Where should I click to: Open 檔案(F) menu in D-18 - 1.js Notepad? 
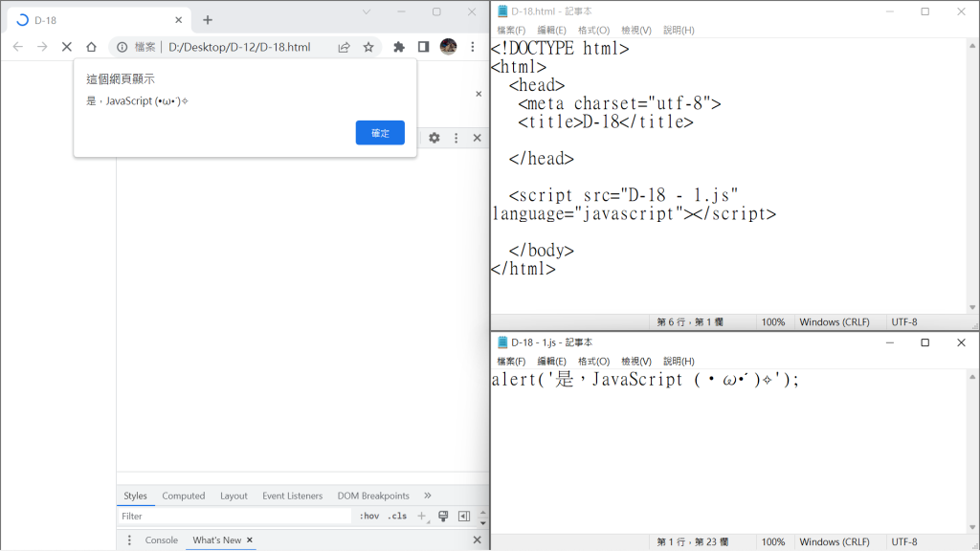pos(511,361)
